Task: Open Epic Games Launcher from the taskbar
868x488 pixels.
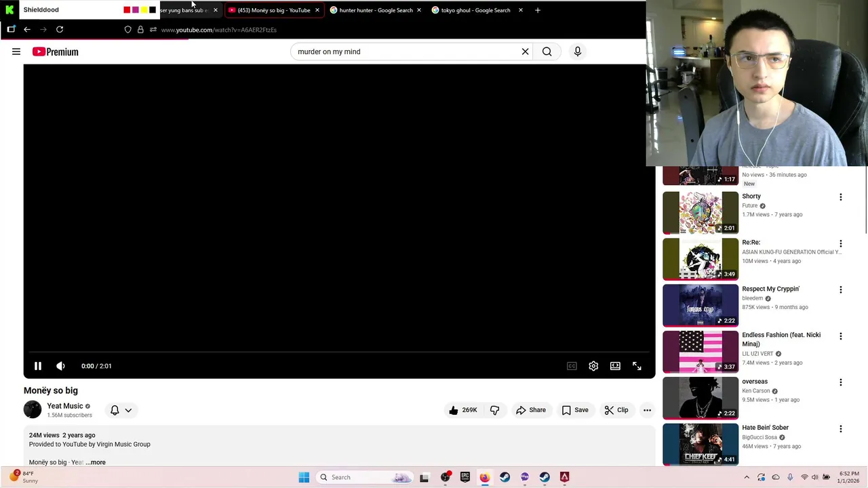Action: click(x=465, y=477)
